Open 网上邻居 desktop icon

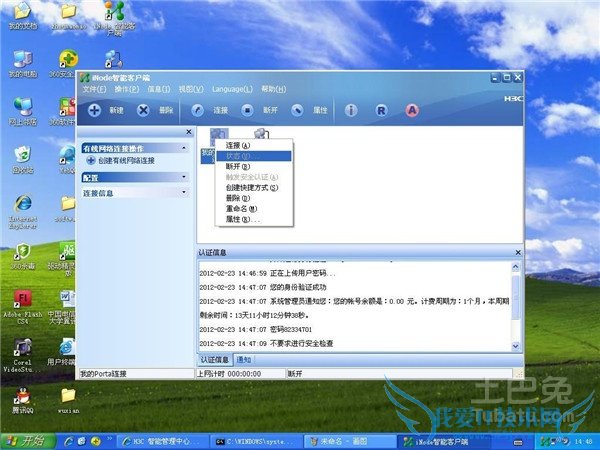point(23,112)
